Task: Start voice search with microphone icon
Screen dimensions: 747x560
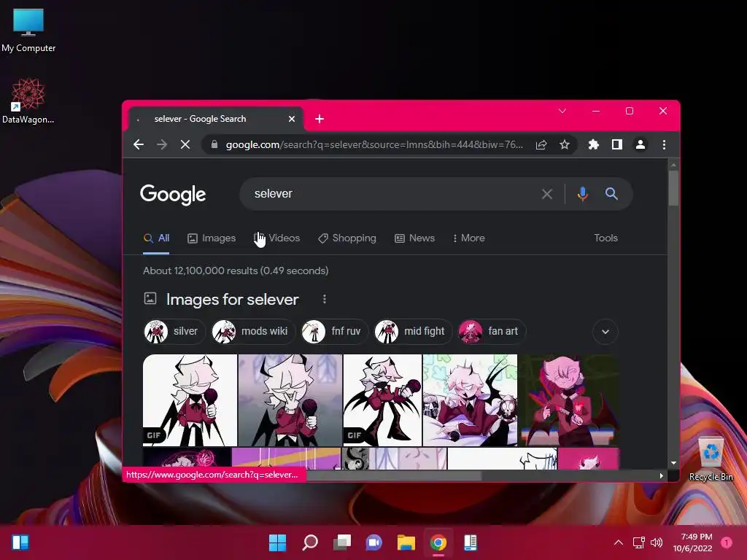Action: coord(582,194)
